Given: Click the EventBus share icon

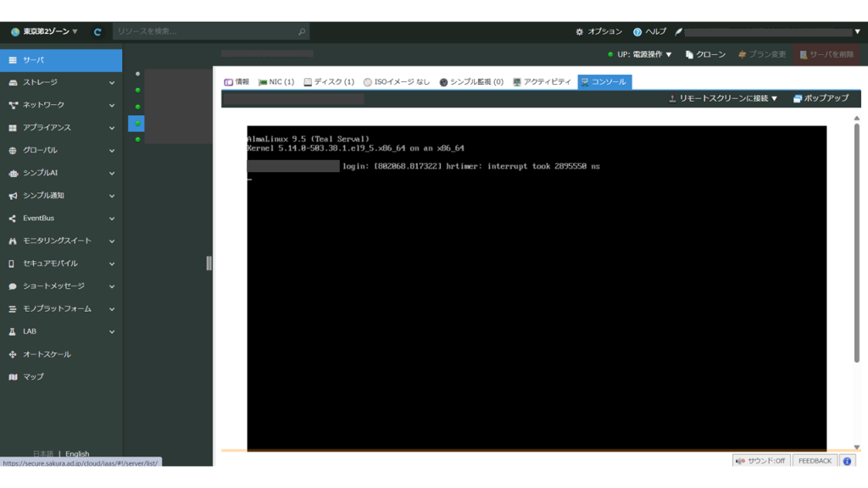Looking at the screenshot, I should [13, 219].
